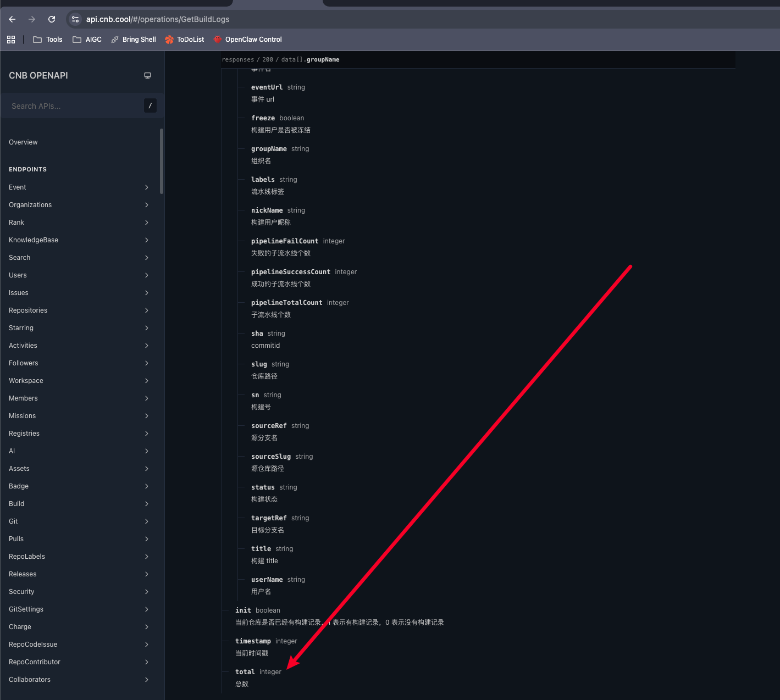The width and height of the screenshot is (780, 700).
Task: Go to the Overview page
Action: 23,142
